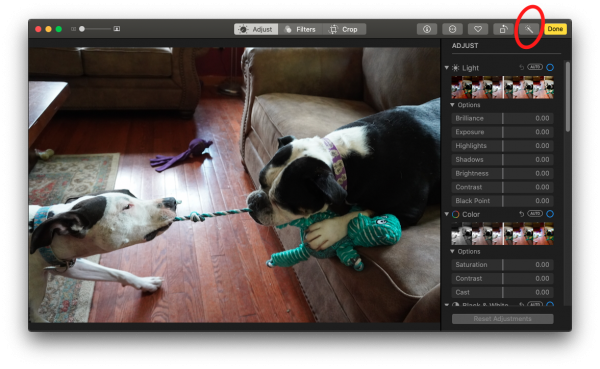Toggle the Light adjustment blue circle
Image resolution: width=600 pixels, height=369 pixels.
point(550,67)
